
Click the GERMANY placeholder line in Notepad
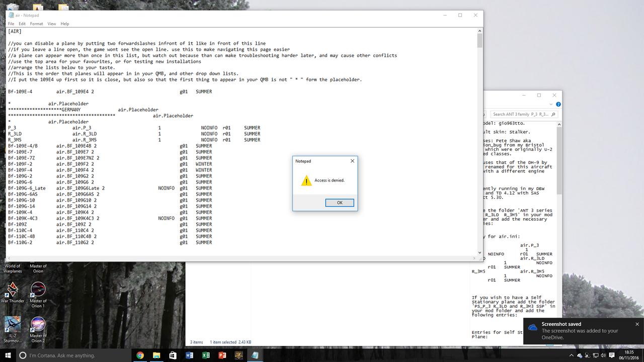click(83, 110)
